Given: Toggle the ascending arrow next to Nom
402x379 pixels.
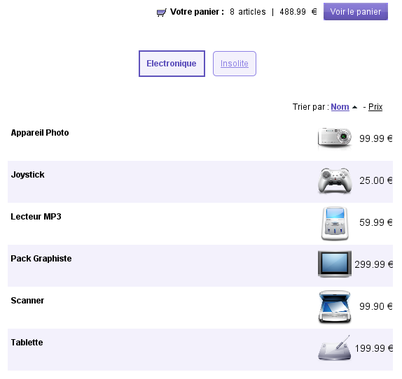Looking at the screenshot, I should click(355, 107).
